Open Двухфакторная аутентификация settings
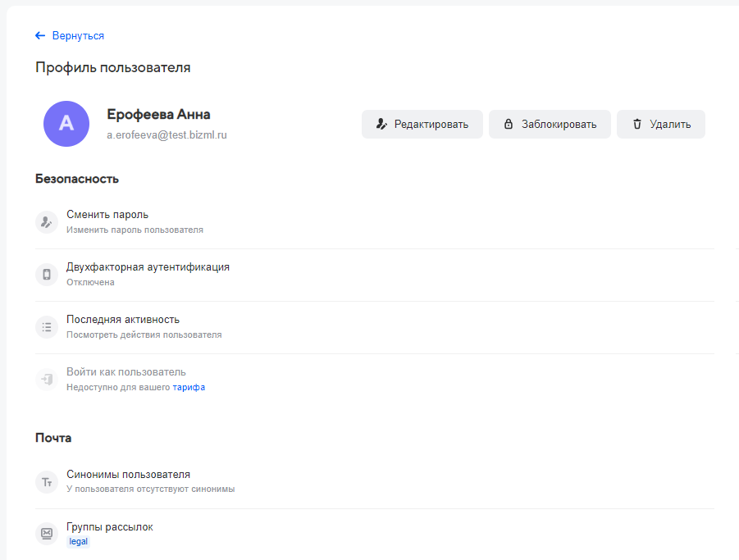The image size is (739, 560). [148, 267]
